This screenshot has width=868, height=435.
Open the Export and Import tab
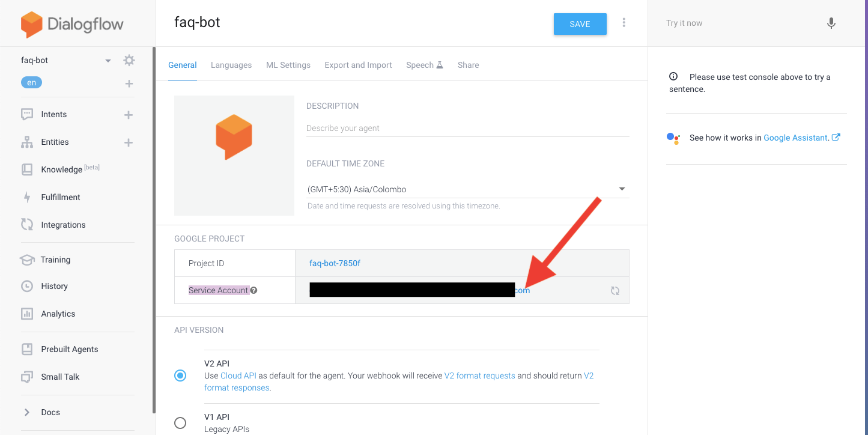pyautogui.click(x=358, y=65)
